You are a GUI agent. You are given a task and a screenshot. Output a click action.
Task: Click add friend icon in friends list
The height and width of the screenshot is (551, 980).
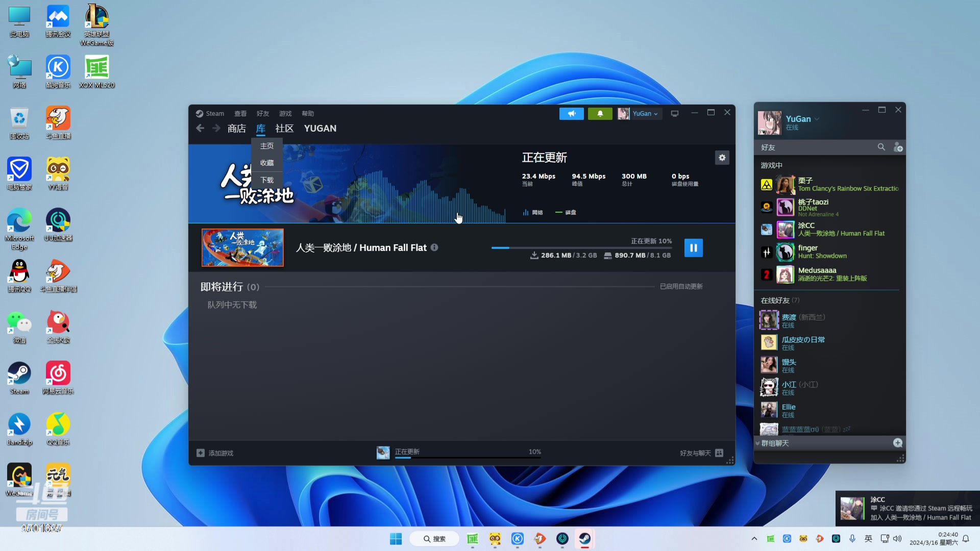click(x=898, y=147)
